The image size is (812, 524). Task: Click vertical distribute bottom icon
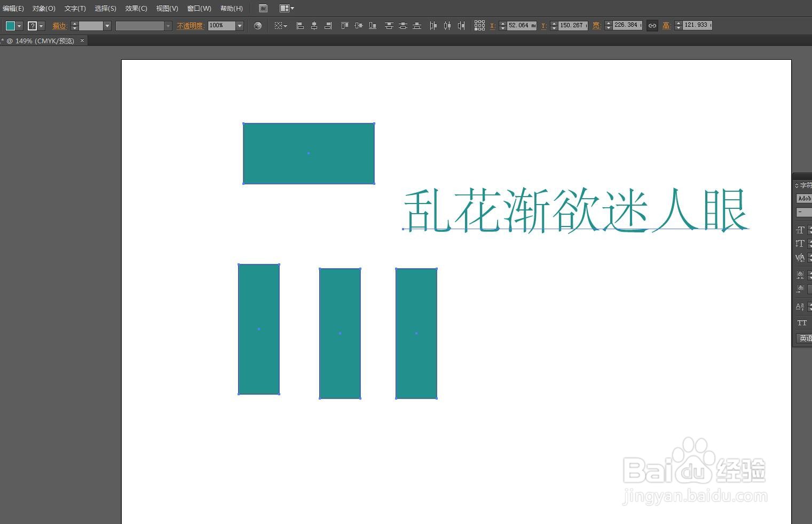click(417, 25)
